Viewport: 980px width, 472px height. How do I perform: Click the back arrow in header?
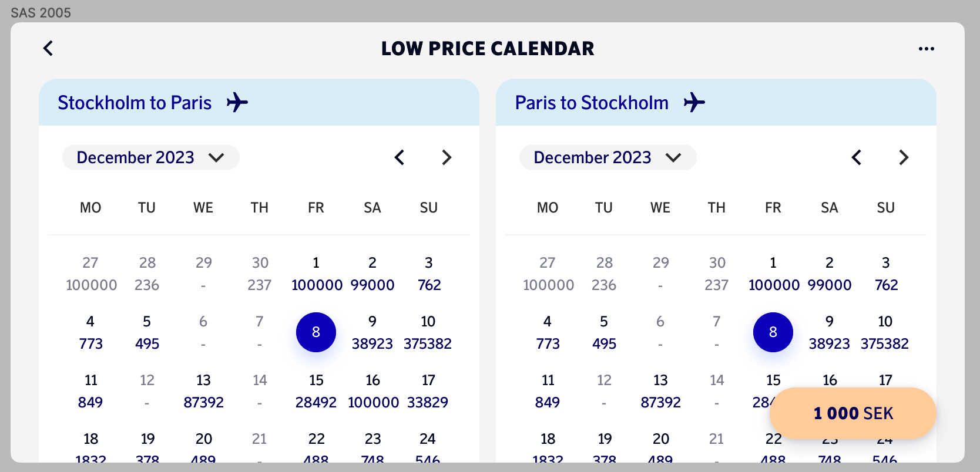[48, 48]
